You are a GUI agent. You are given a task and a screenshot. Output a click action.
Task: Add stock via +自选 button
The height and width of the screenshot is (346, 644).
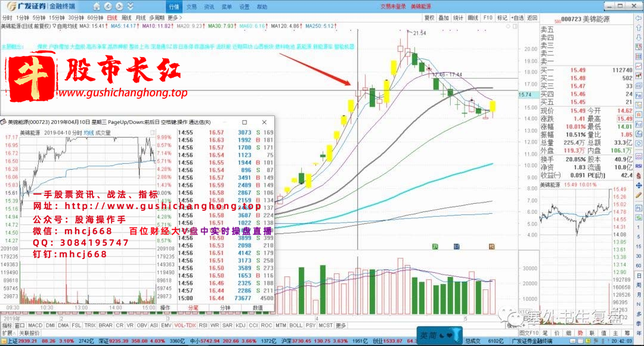point(518,18)
